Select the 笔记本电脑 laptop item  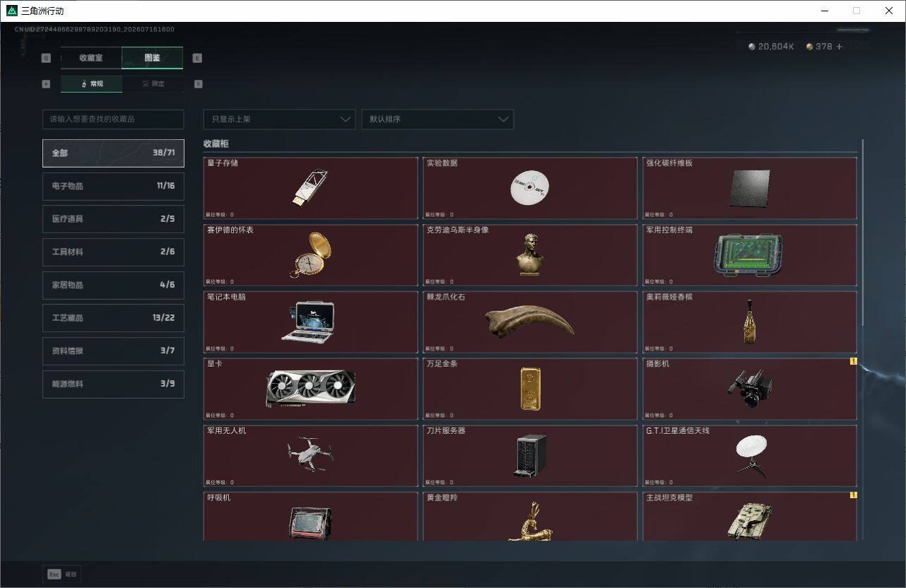click(311, 322)
